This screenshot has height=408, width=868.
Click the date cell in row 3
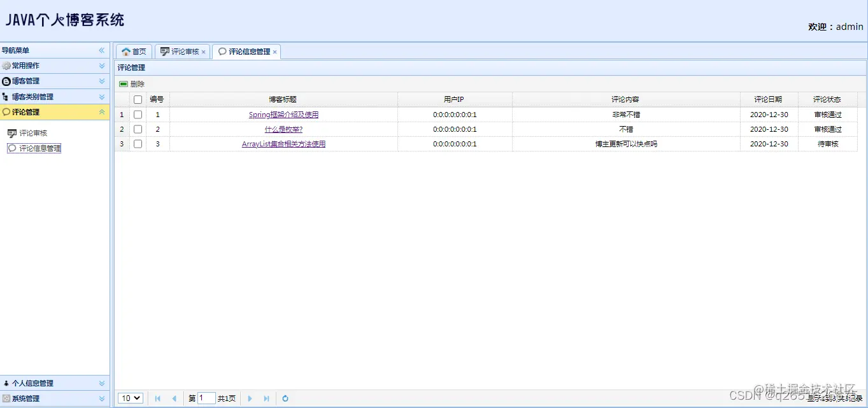(769, 144)
